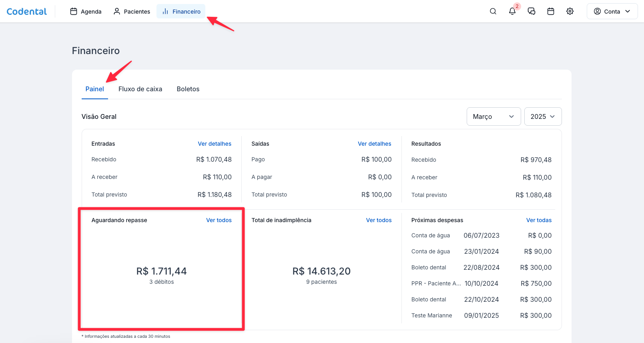
Task: Click the search magnifier icon
Action: point(493,11)
